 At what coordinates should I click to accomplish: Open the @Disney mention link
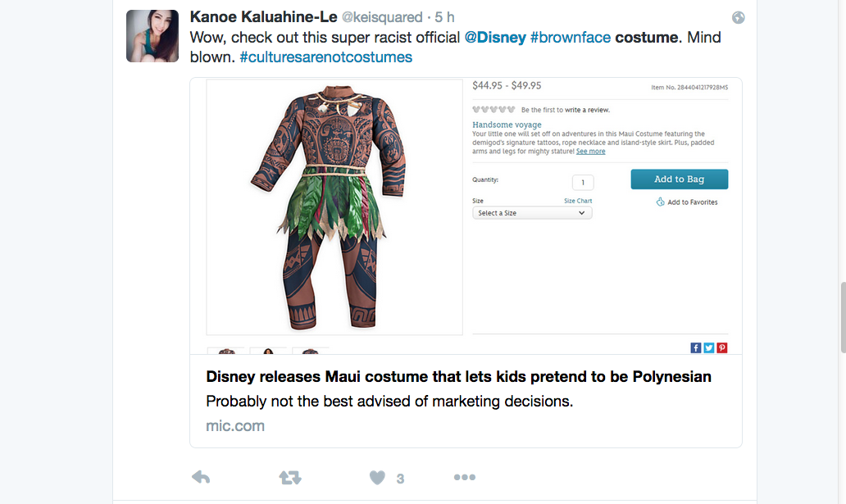point(495,38)
